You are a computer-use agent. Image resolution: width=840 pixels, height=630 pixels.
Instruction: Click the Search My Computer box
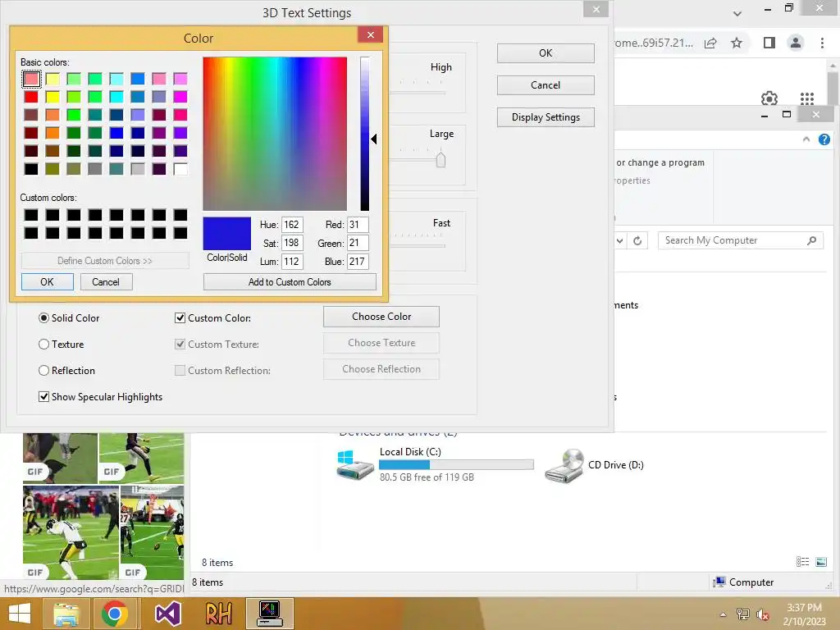(740, 240)
